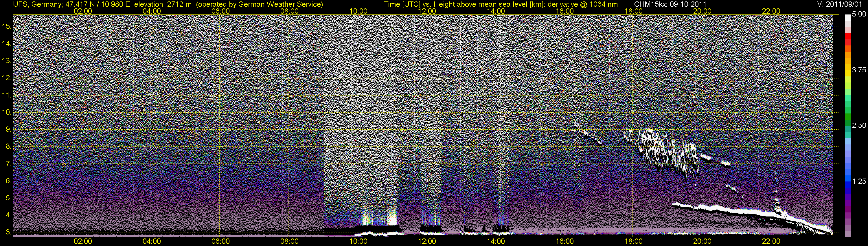Screen dimensions: 868x246
Task: Click the 04:00 label on top time axis
Action: point(152,11)
